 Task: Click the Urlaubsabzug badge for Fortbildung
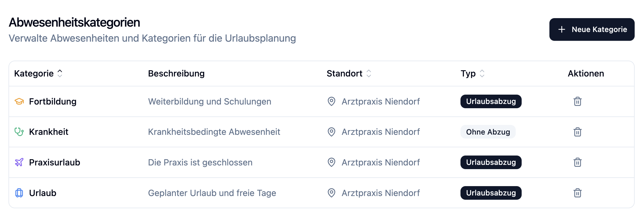coord(491,101)
